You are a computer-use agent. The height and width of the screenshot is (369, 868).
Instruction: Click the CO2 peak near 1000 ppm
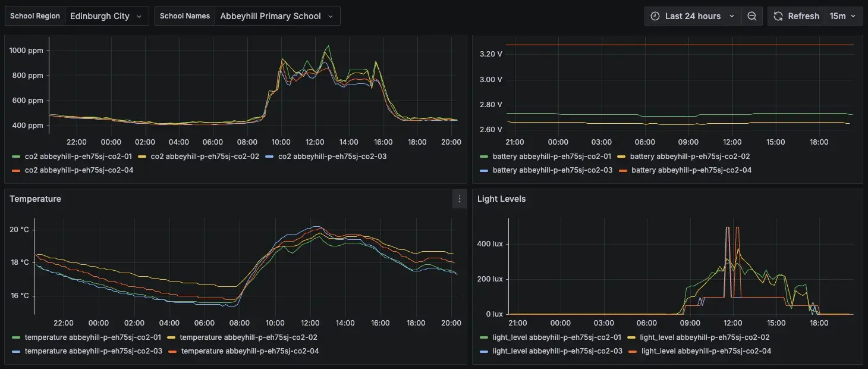[x=327, y=46]
